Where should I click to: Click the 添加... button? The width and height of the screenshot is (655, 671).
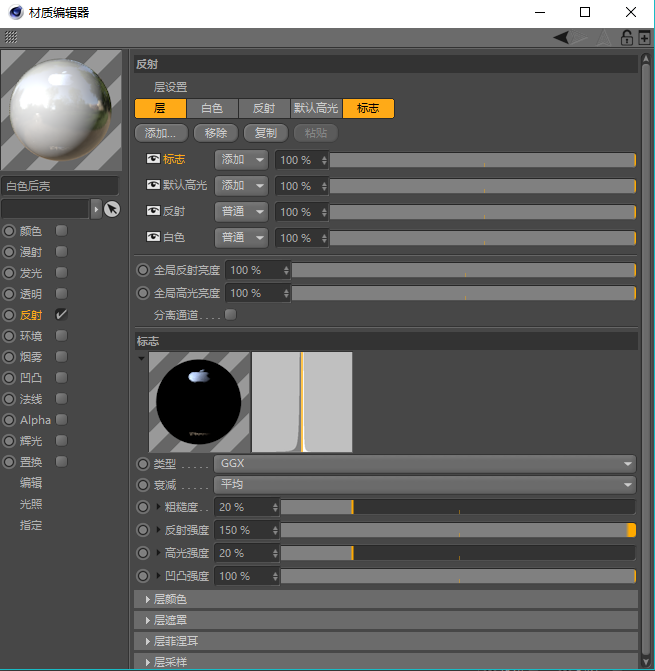[160, 133]
